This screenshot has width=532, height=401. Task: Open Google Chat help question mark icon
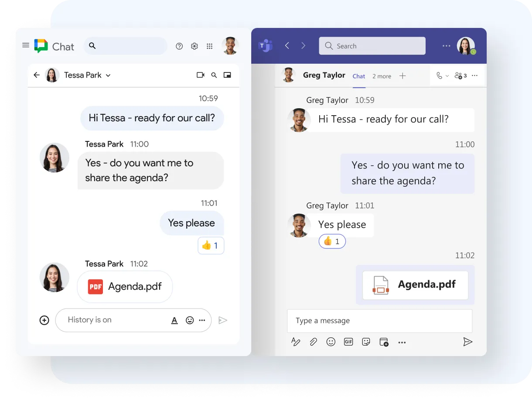(179, 46)
